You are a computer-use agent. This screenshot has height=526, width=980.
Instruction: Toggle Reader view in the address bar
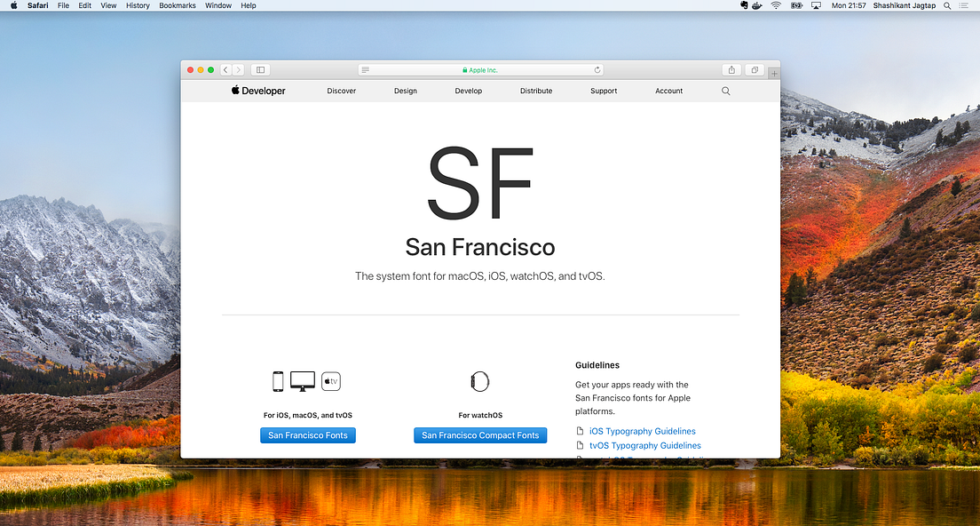click(x=364, y=69)
